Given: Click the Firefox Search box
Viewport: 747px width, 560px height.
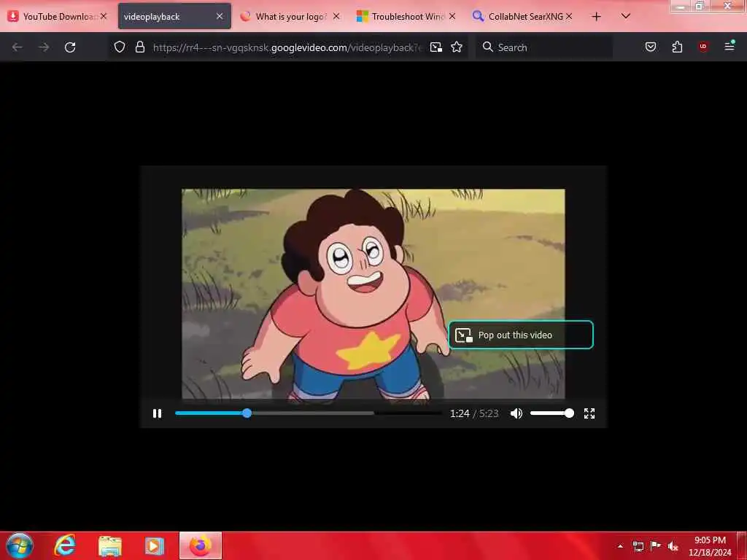Looking at the screenshot, I should coord(544,47).
